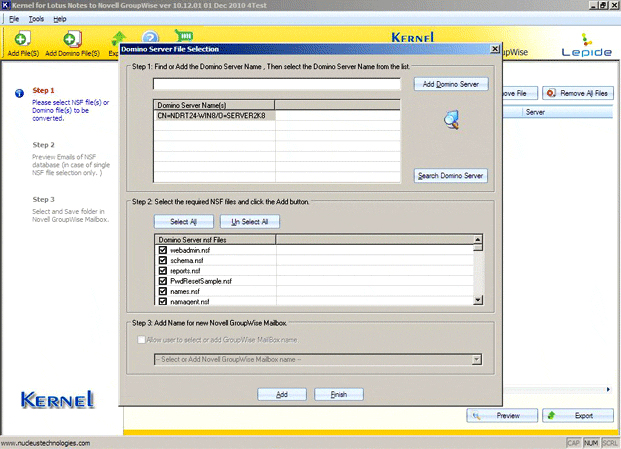
Task: Uncheck the namagent.nsf checkbox
Action: [x=162, y=301]
